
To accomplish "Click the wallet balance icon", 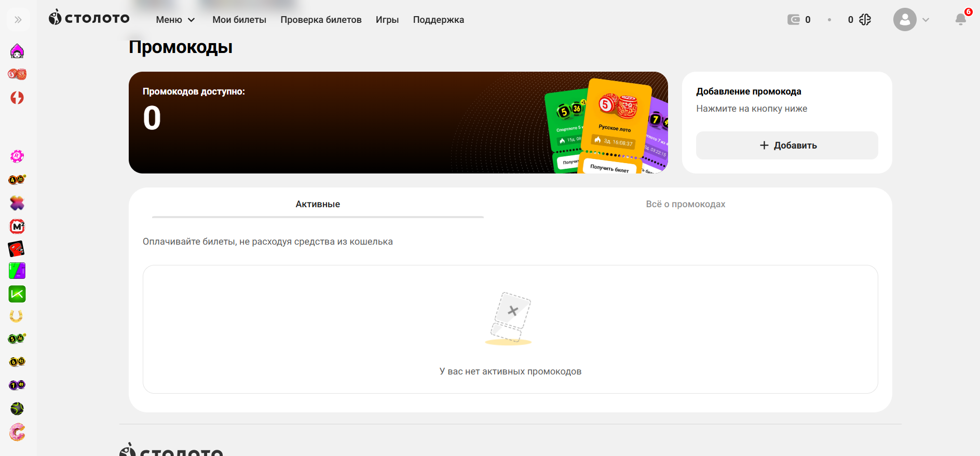I will click(793, 20).
